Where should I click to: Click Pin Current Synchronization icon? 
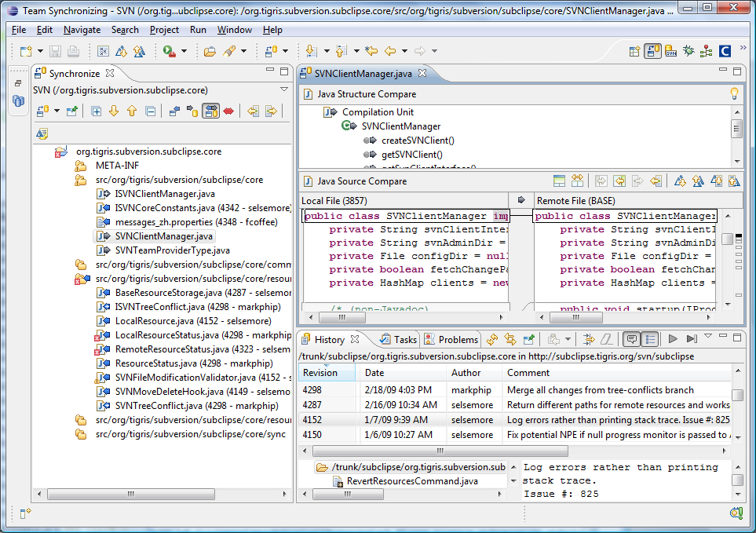coord(71,111)
